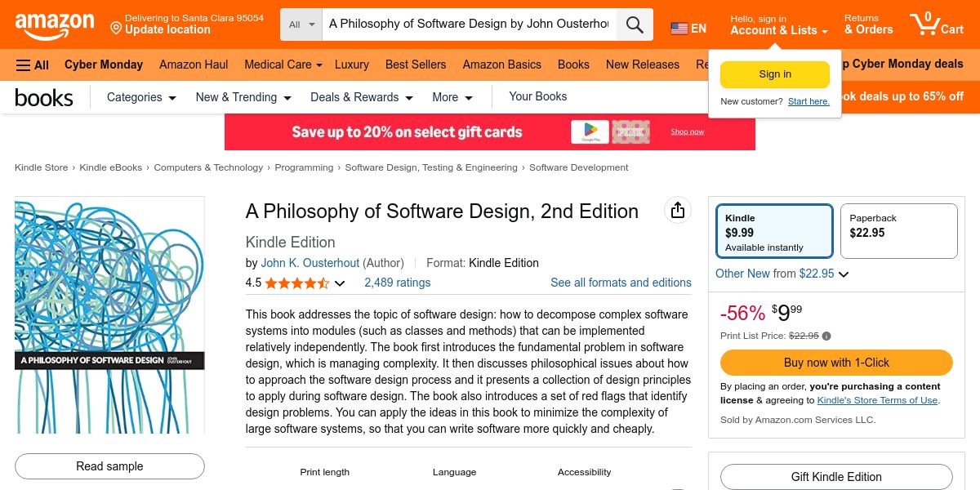Click the yellow Sign in button

[775, 74]
